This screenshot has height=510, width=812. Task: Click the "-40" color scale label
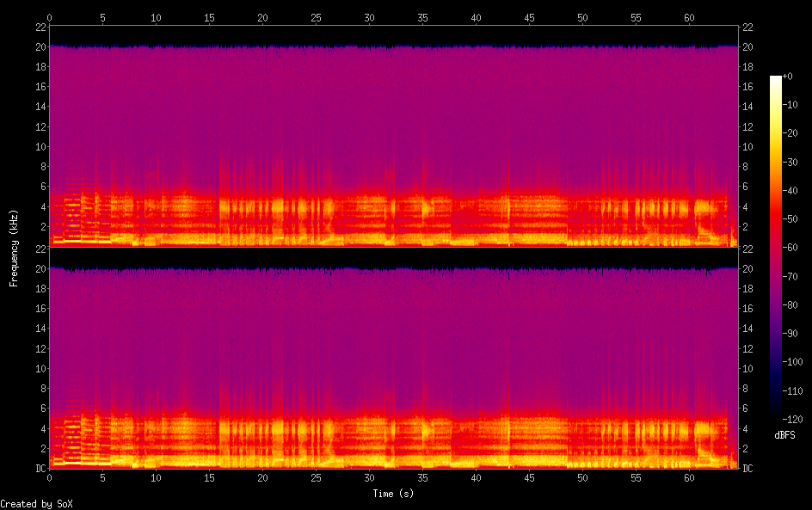(790, 191)
